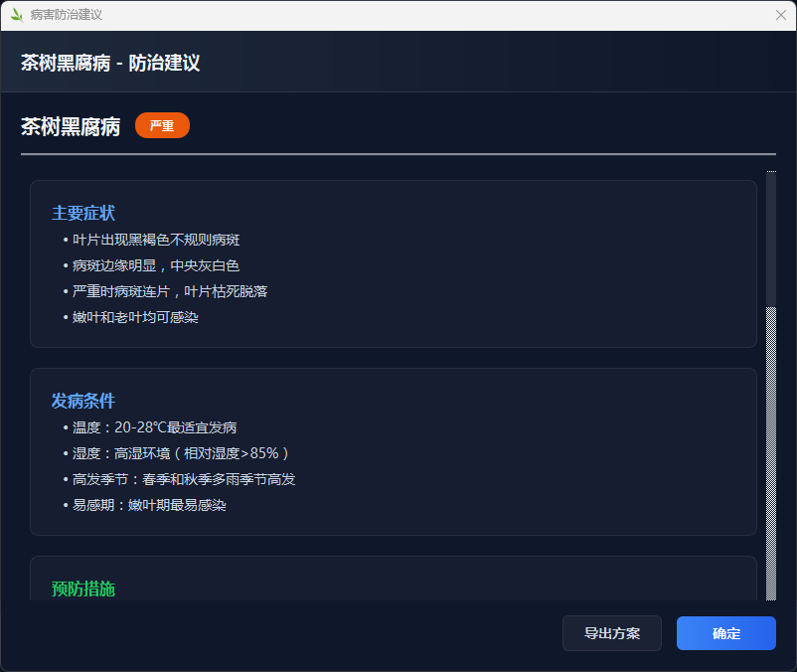797x672 pixels.
Task: Click the green leaf app icon
Action: [16, 15]
